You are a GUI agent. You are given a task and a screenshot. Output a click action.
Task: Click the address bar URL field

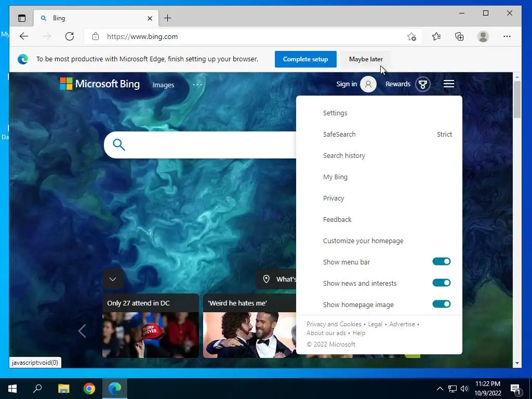tap(253, 36)
